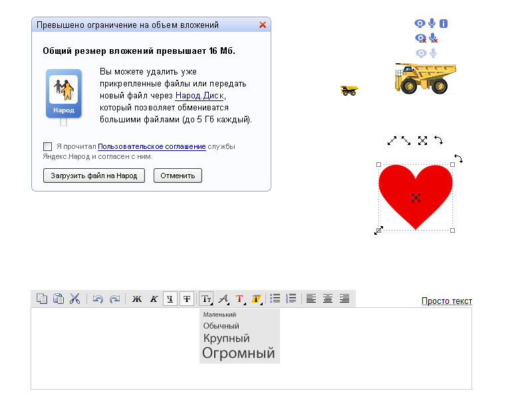Open the Народ.Диск link

(x=199, y=96)
